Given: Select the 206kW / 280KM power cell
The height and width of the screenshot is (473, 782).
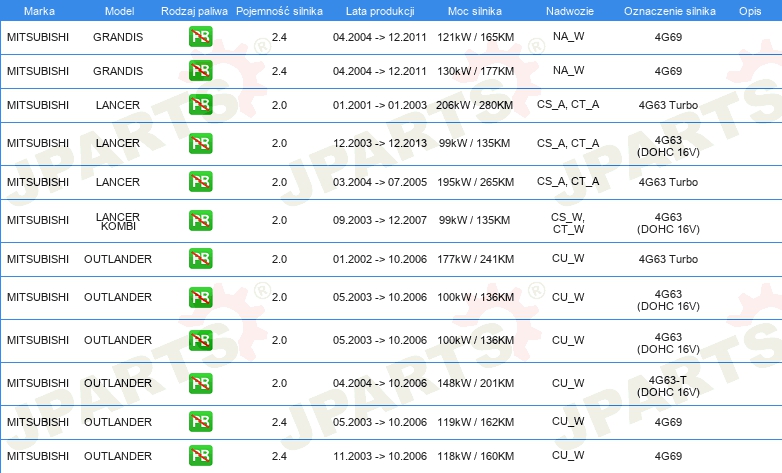Looking at the screenshot, I should [474, 105].
